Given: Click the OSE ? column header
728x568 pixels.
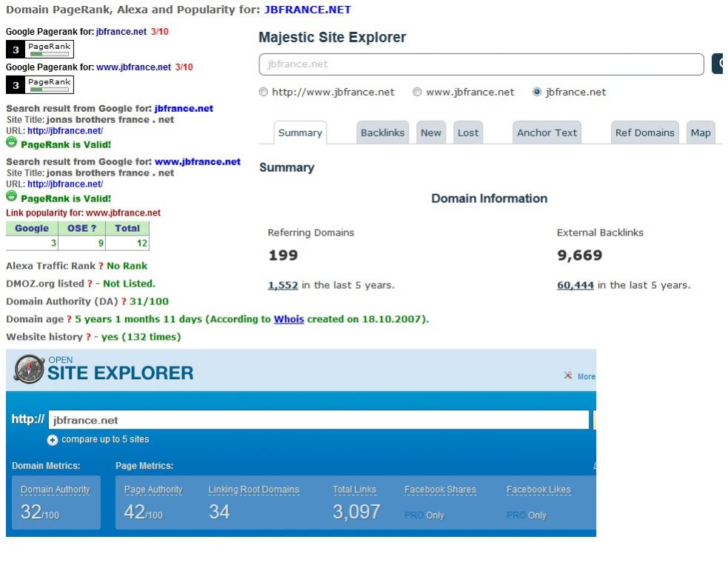Looking at the screenshot, I should tap(81, 229).
